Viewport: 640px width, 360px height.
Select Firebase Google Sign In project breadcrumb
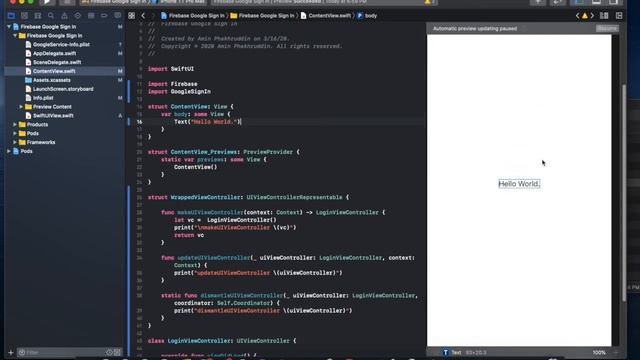[193, 16]
